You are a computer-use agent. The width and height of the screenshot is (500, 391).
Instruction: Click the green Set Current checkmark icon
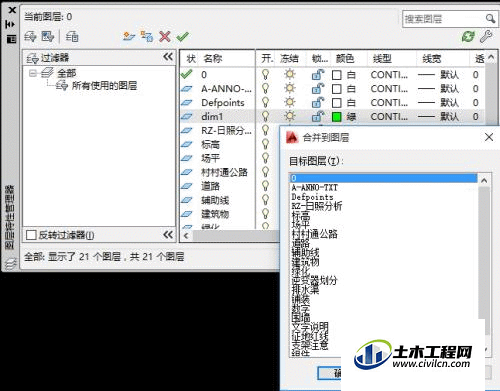tap(183, 36)
